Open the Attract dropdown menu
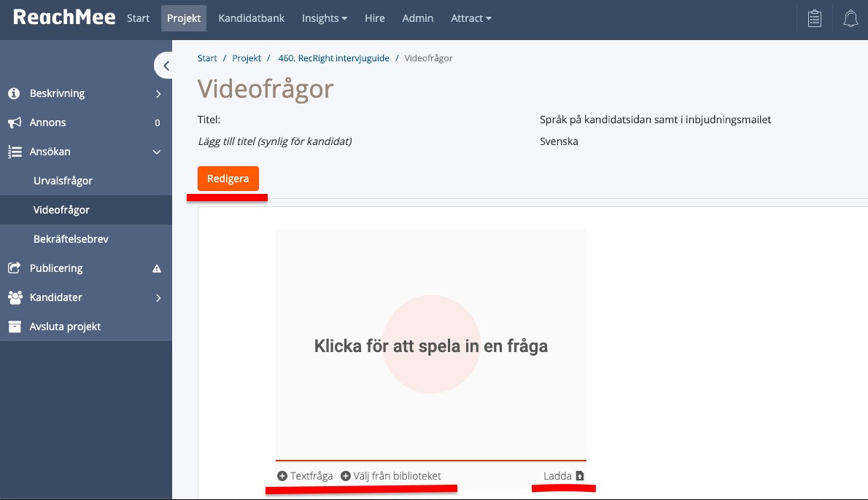The width and height of the screenshot is (868, 500). 471,18
